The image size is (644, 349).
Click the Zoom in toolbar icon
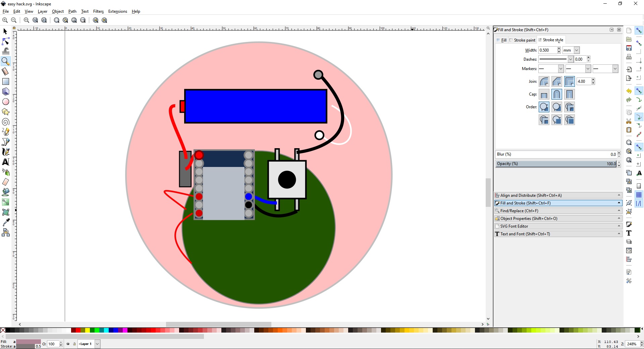point(5,20)
